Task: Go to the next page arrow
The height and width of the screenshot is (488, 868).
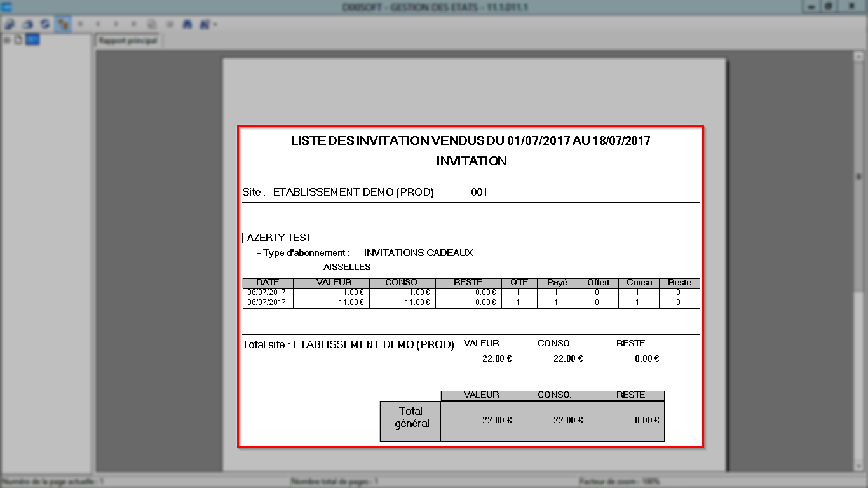Action: point(116,24)
